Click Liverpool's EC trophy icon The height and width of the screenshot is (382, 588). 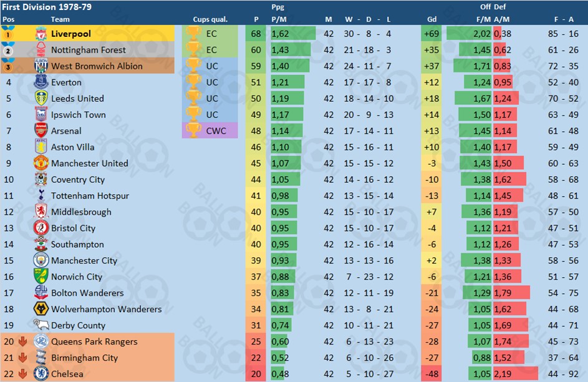pyautogui.click(x=193, y=32)
